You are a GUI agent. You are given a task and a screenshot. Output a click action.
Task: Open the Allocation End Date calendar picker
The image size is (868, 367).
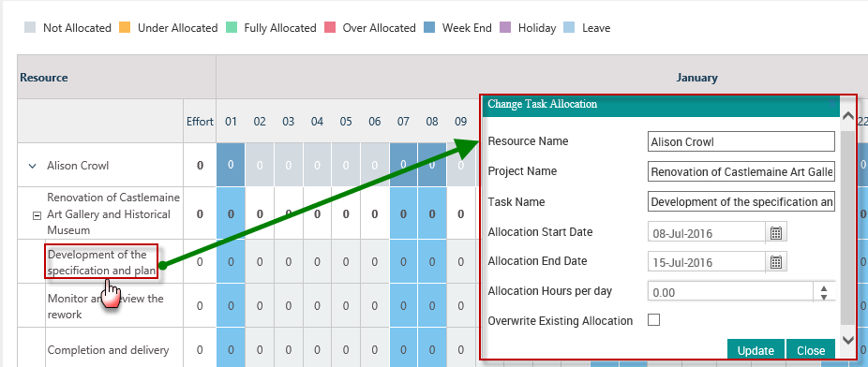[776, 262]
